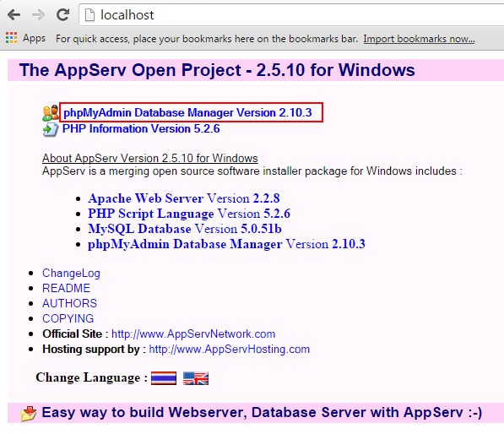
Task: Visit http://www.AppServHosting.com link
Action: 229,349
